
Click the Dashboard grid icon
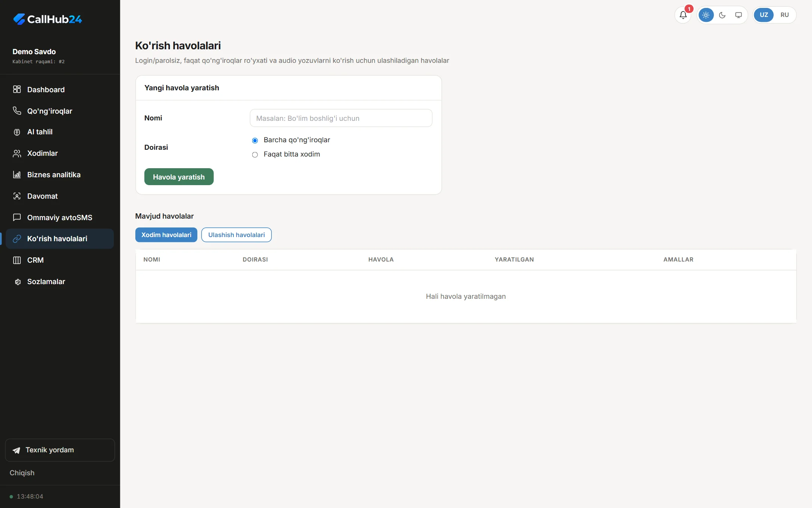point(17,89)
